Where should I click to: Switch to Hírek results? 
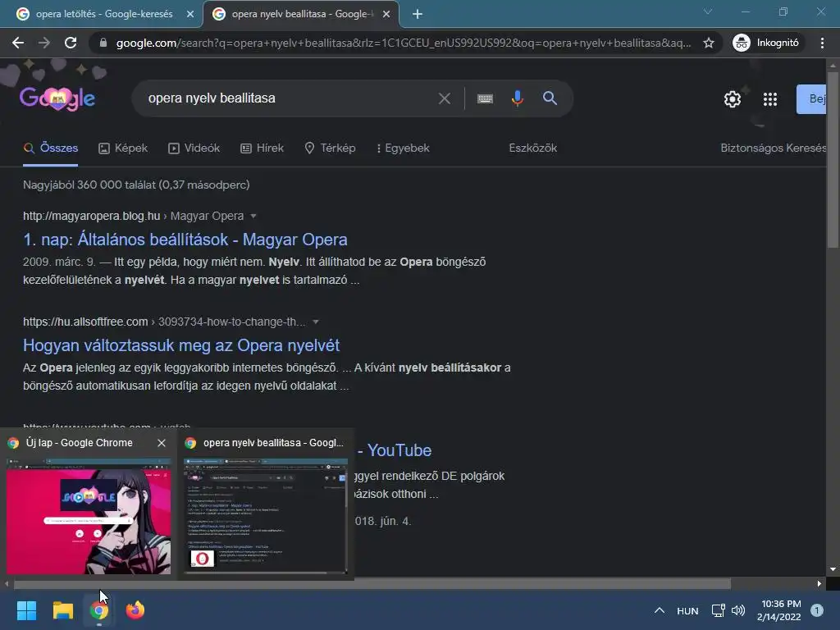pos(262,148)
